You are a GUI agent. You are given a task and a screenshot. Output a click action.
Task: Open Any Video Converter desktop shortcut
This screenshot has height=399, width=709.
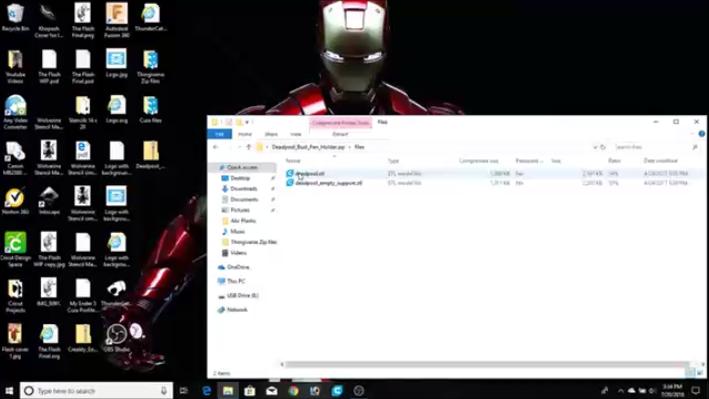(x=15, y=112)
